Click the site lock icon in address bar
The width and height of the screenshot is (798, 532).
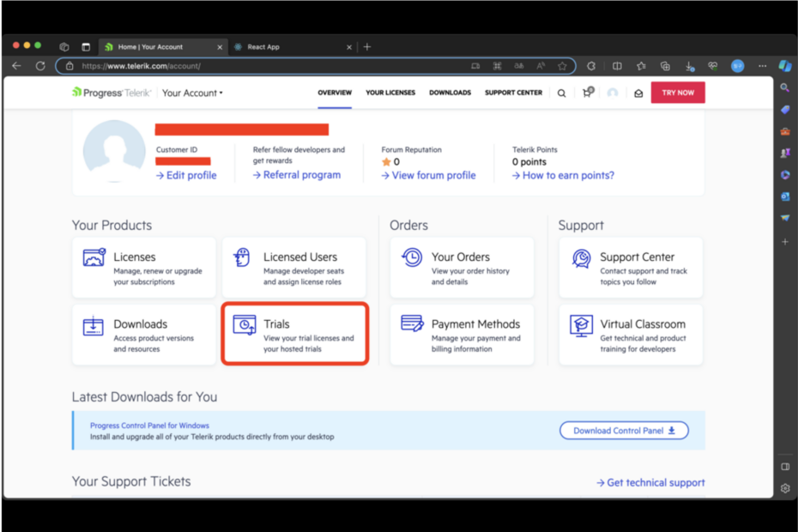click(x=70, y=66)
